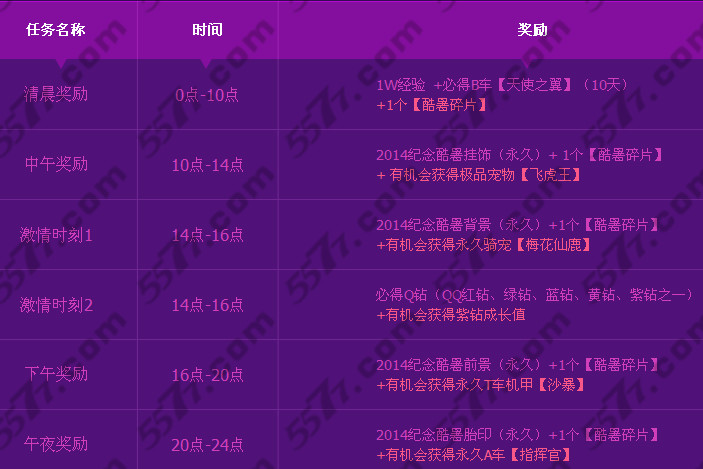Click the 10点-14点 time cell
Image resolution: width=703 pixels, height=469 pixels.
pyautogui.click(x=208, y=165)
